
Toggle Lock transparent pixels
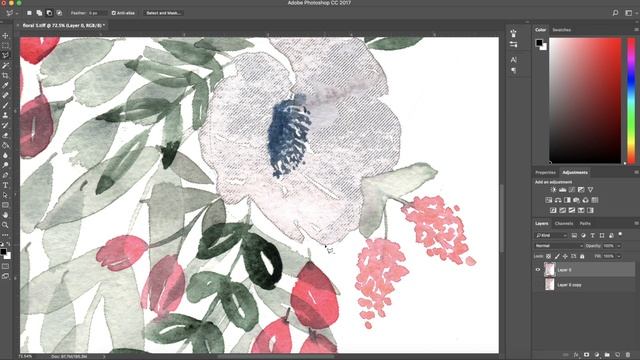(x=548, y=256)
